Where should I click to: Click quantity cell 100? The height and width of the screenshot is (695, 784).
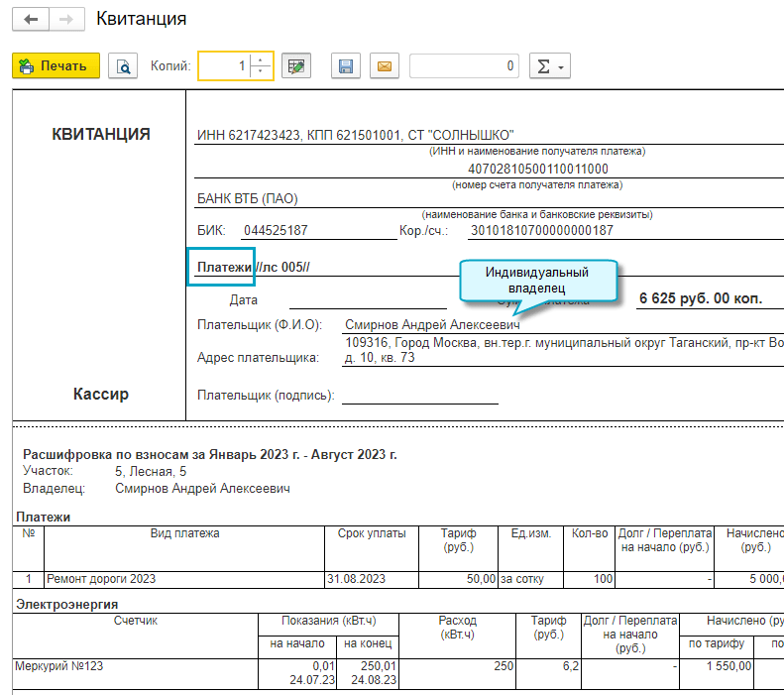589,579
